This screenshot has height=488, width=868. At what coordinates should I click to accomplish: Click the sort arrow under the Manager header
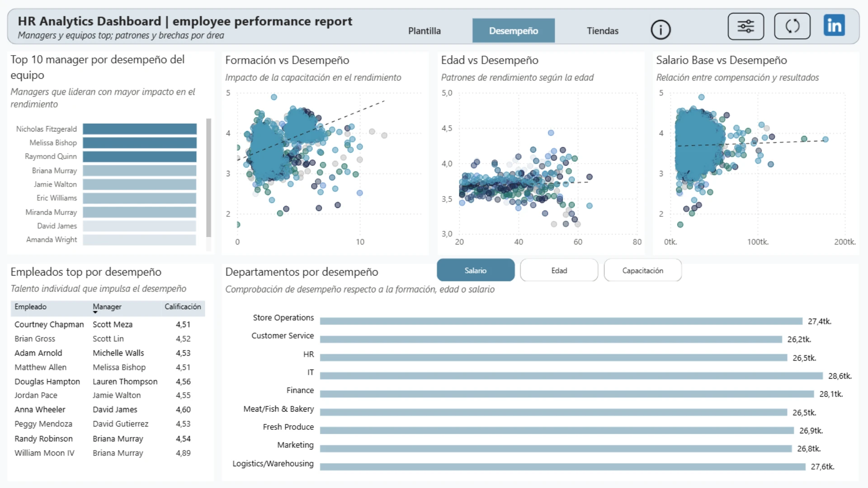(95, 313)
